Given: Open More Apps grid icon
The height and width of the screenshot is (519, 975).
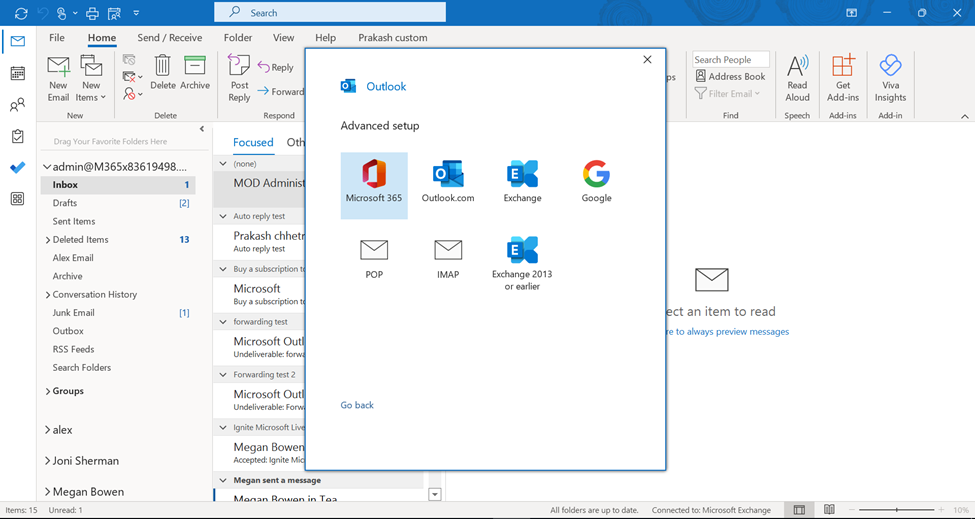Looking at the screenshot, I should (18, 199).
